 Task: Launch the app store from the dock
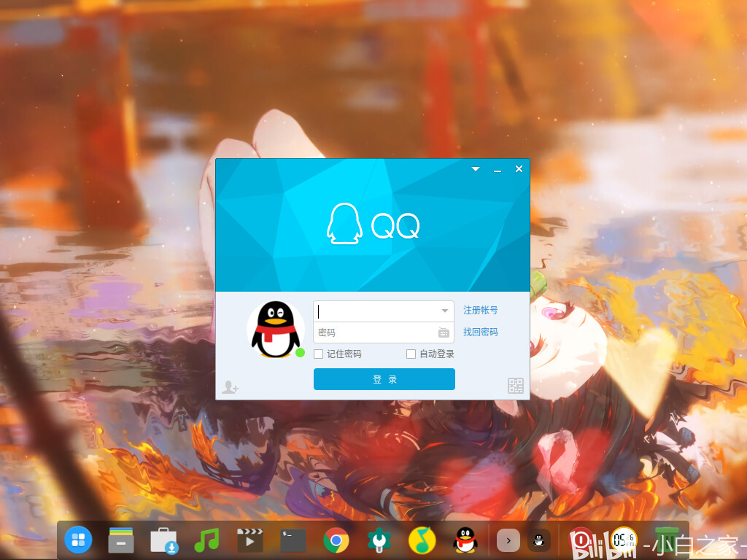(164, 541)
